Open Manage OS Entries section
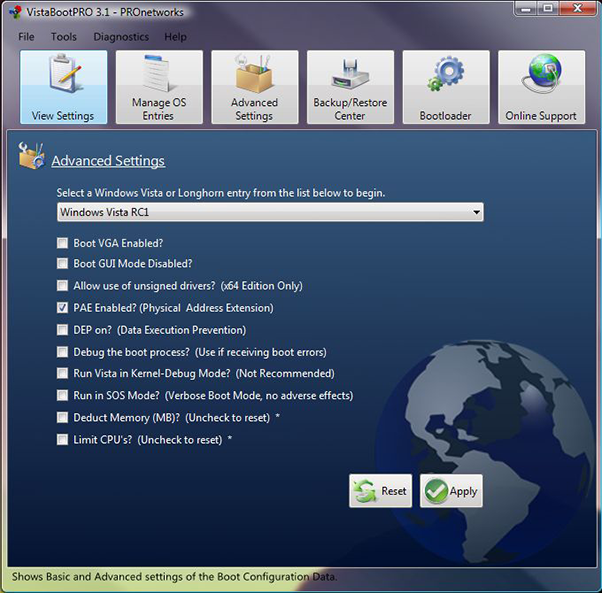 (x=159, y=87)
